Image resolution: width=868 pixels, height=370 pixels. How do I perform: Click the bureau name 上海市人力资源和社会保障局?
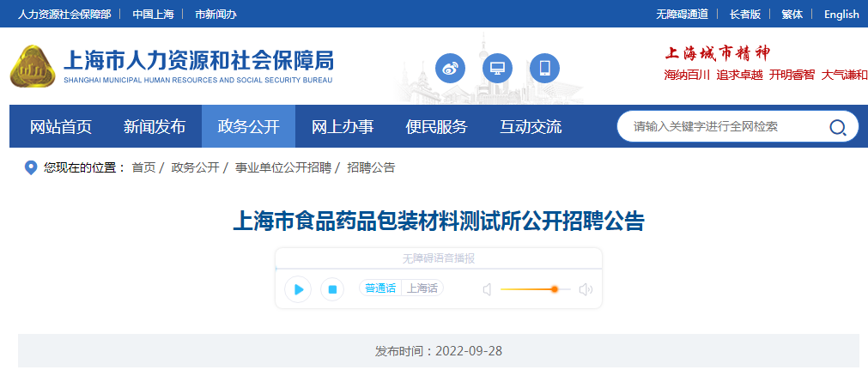(198, 60)
